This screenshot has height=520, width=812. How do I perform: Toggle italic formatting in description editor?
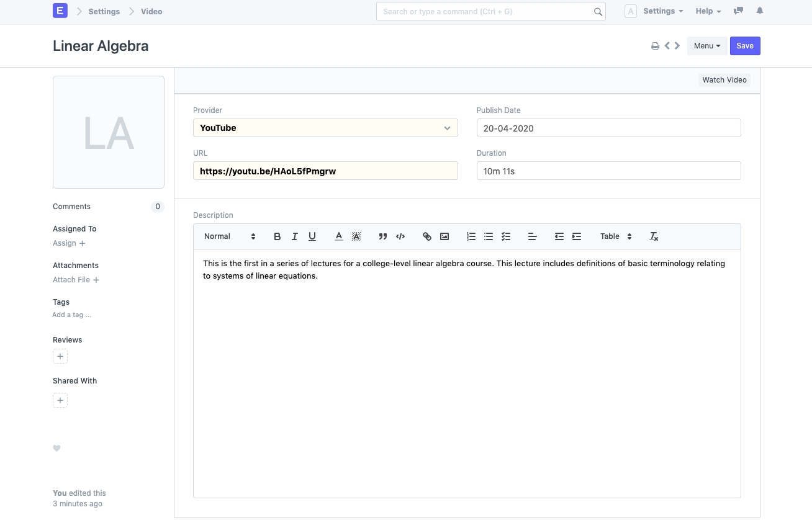click(x=295, y=236)
